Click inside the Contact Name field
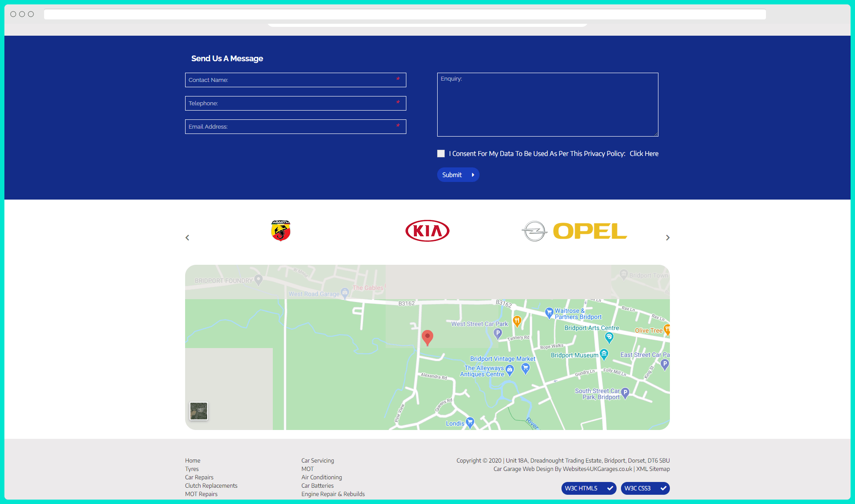 [295, 80]
